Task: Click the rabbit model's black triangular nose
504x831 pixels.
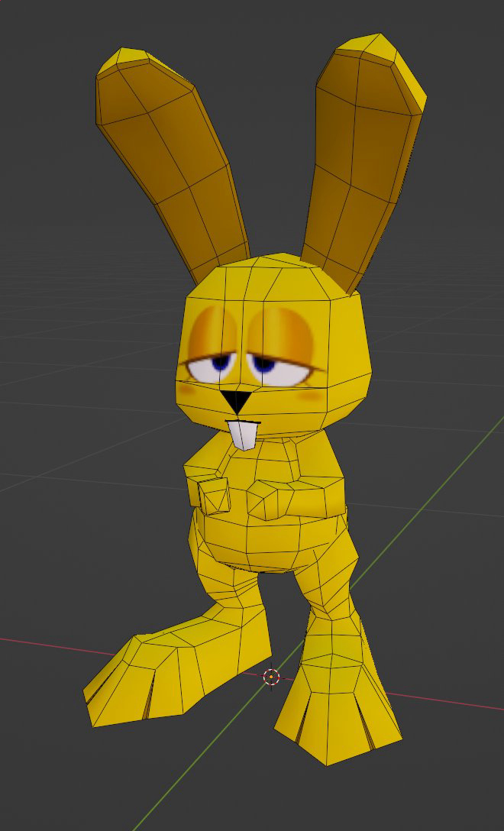Action: 236,401
